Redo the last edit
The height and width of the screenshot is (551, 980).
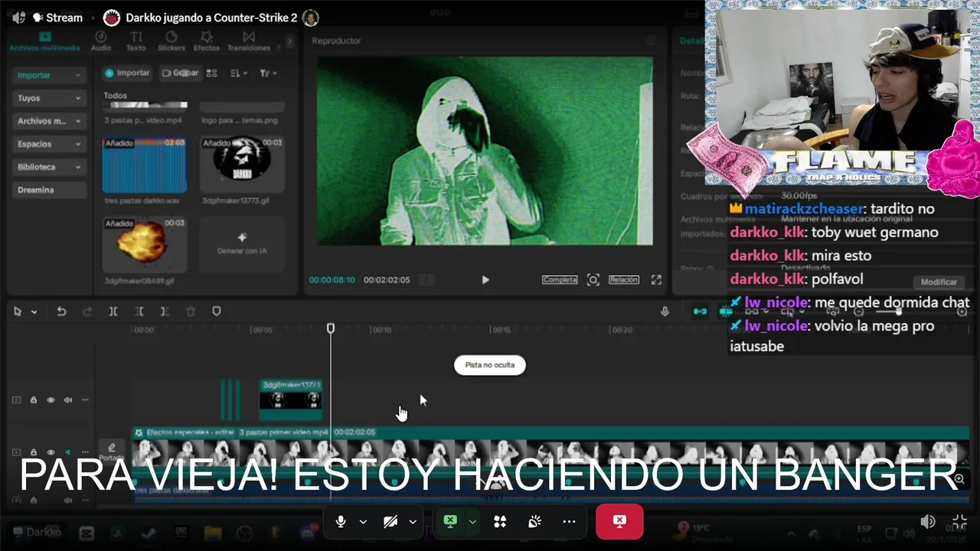[x=87, y=311]
